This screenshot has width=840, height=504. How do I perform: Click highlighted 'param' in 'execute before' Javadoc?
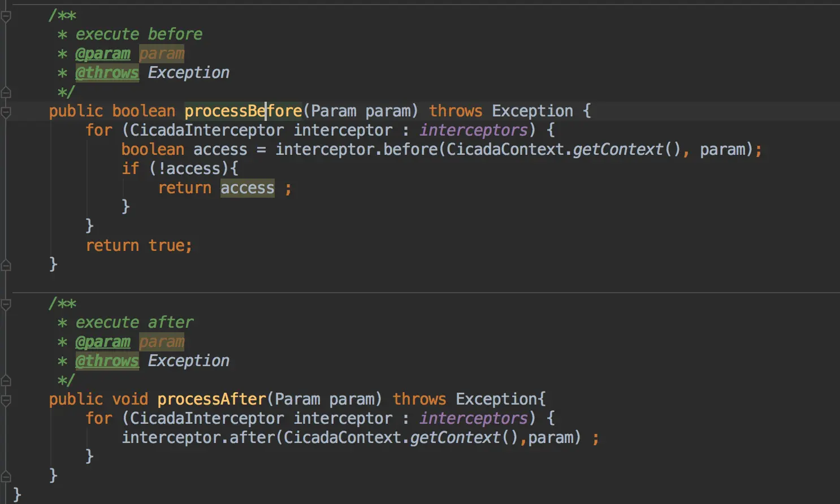pos(162,54)
